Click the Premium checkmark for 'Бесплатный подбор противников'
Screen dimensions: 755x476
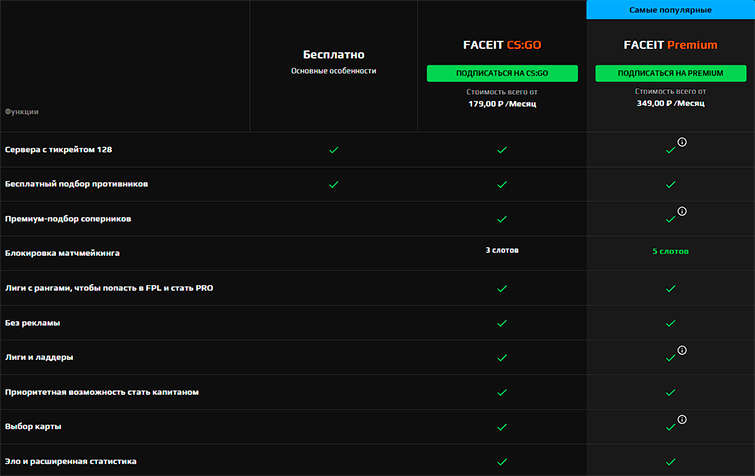(671, 185)
